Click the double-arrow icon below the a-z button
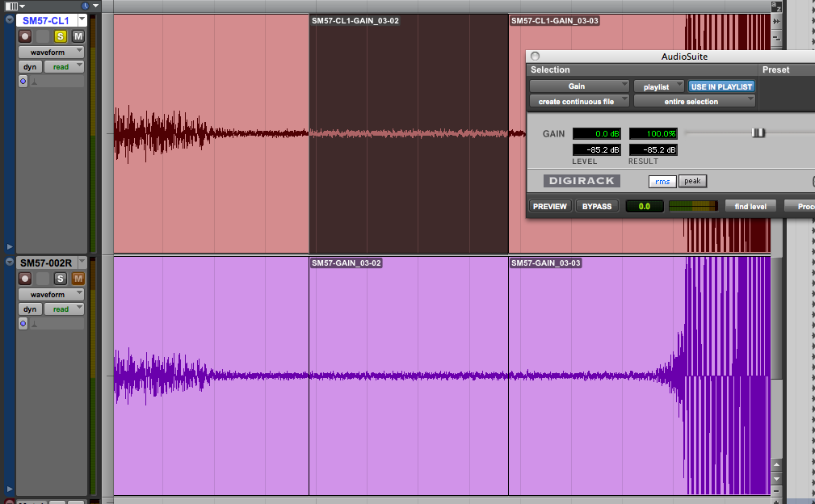 click(776, 21)
